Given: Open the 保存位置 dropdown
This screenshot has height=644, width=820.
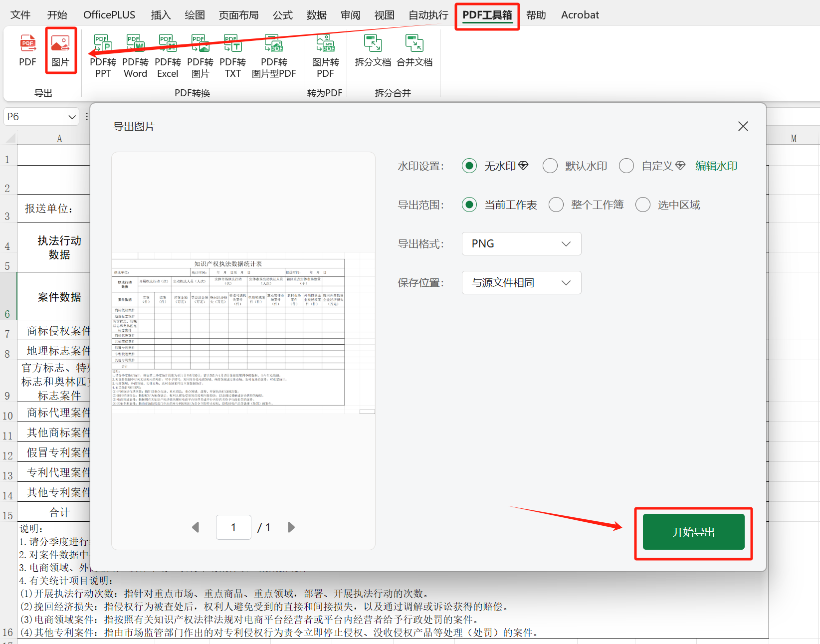Looking at the screenshot, I should (521, 282).
